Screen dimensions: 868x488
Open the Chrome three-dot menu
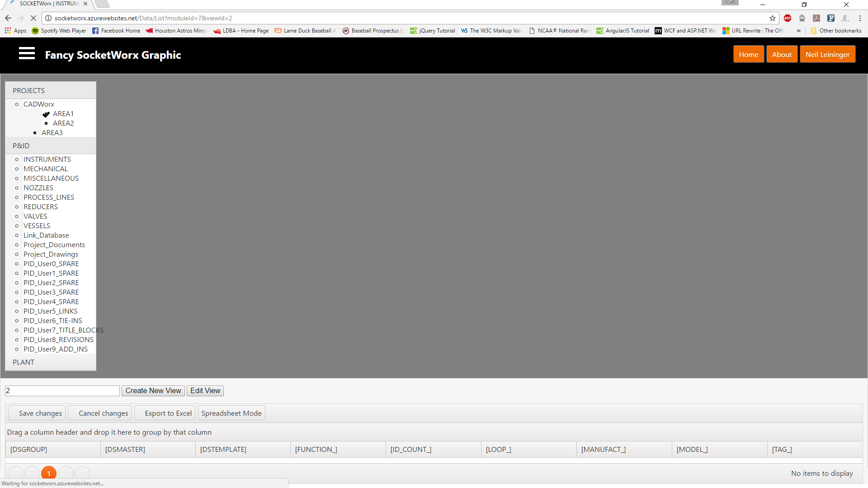[x=860, y=18]
